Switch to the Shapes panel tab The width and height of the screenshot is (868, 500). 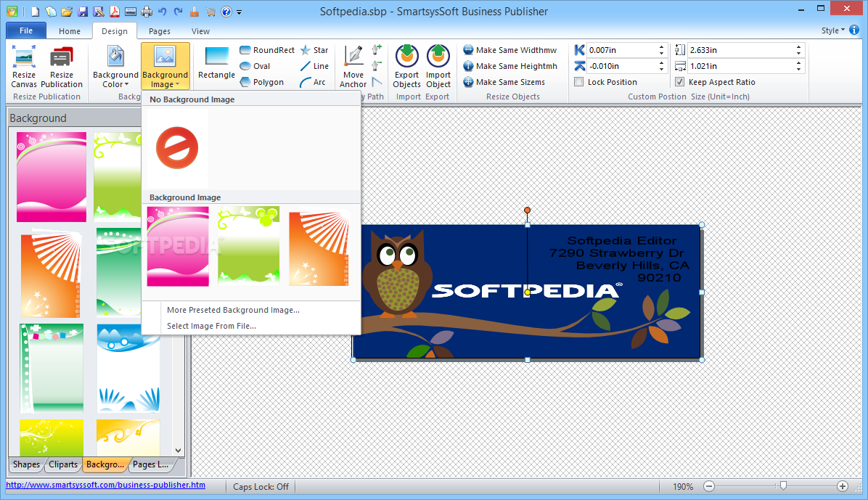[x=27, y=464]
